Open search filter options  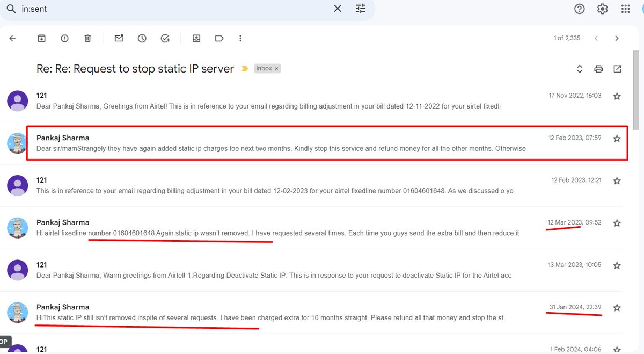[x=361, y=9]
